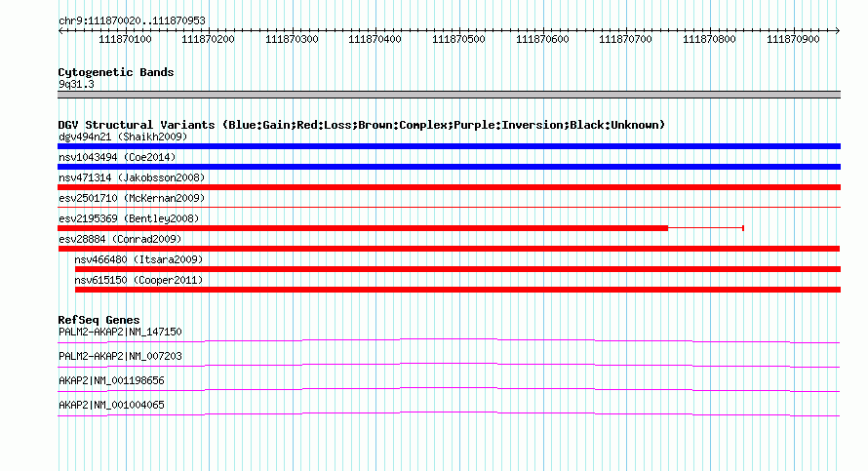Open the nsv471314 (Jakobsson2008) variant label
Screen dimensions: 868x471
132,177
